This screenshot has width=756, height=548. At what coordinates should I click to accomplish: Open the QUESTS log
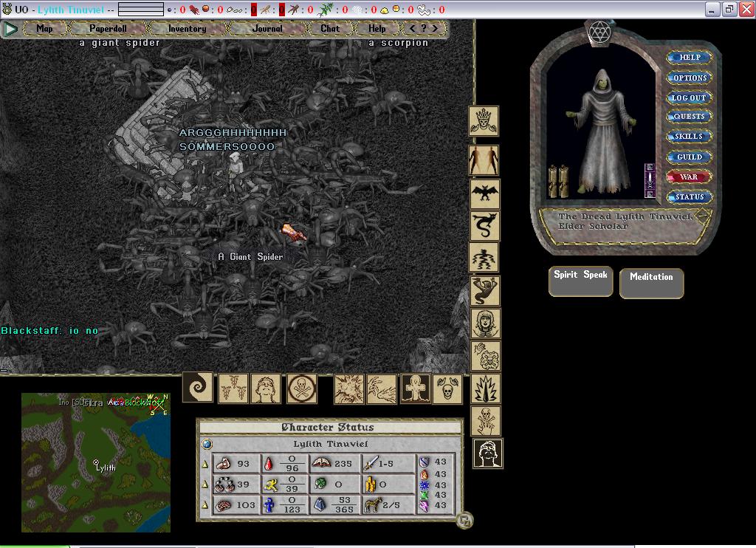(690, 116)
